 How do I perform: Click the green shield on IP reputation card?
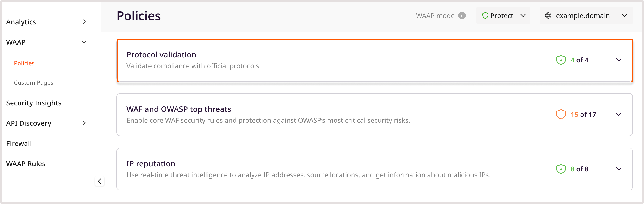(x=561, y=169)
